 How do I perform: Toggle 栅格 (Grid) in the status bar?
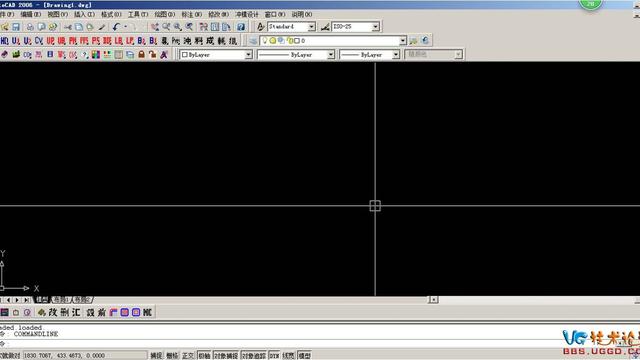click(x=172, y=356)
